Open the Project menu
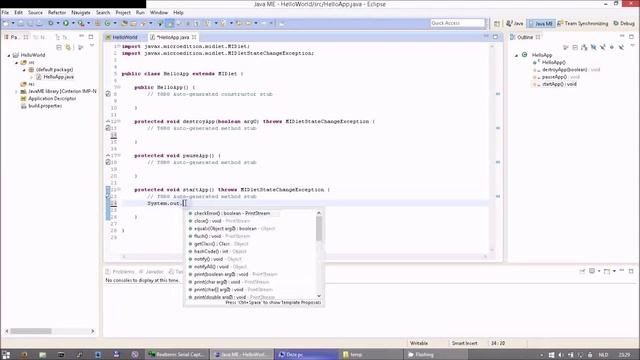640x360 pixels. click(123, 13)
